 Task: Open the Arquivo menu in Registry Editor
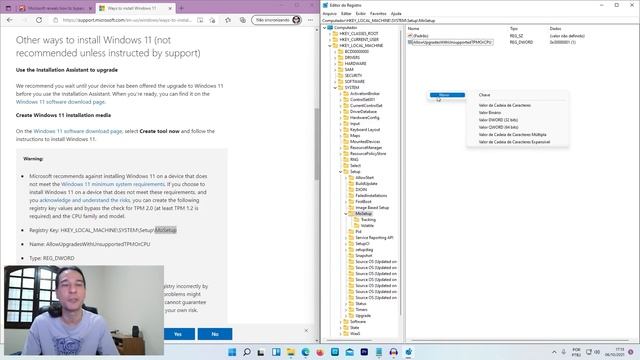click(x=329, y=13)
